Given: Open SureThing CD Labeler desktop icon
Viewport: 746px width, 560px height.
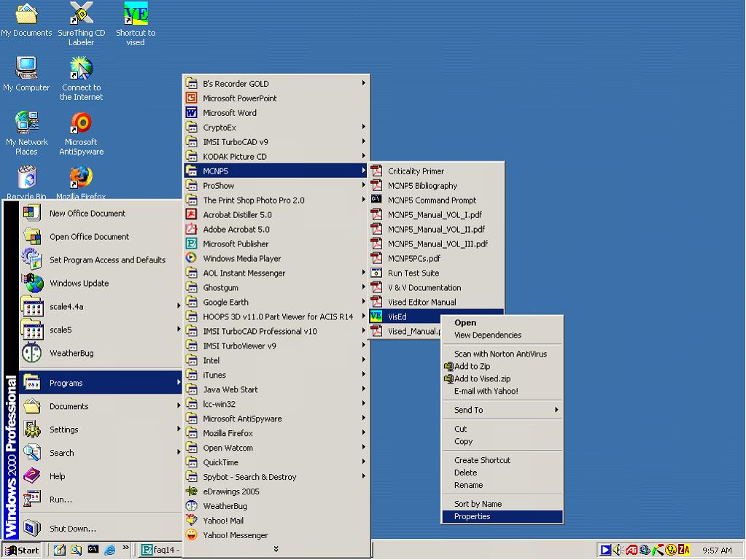Looking at the screenshot, I should (x=81, y=24).
